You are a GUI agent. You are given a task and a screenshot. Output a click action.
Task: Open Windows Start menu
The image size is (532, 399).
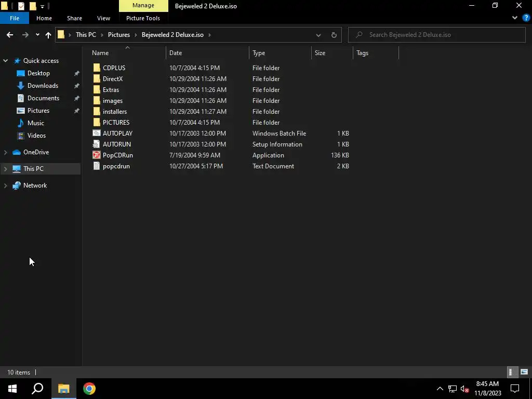12,389
